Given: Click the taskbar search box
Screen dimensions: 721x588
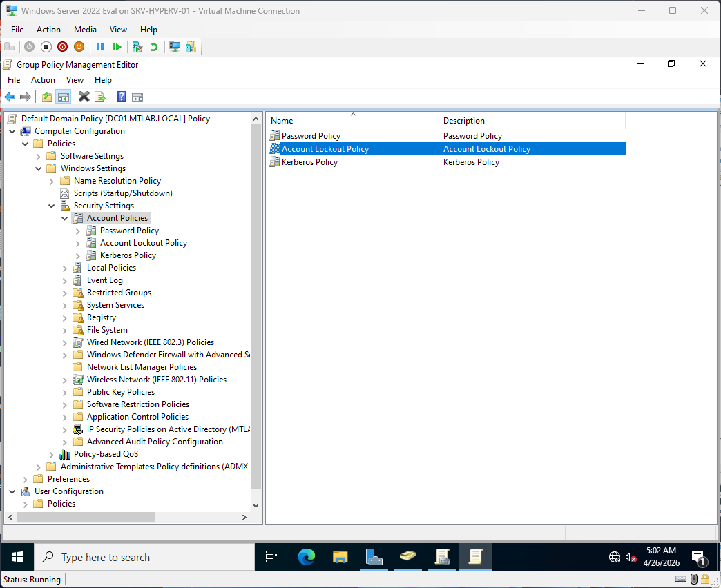Looking at the screenshot, I should click(x=144, y=557).
